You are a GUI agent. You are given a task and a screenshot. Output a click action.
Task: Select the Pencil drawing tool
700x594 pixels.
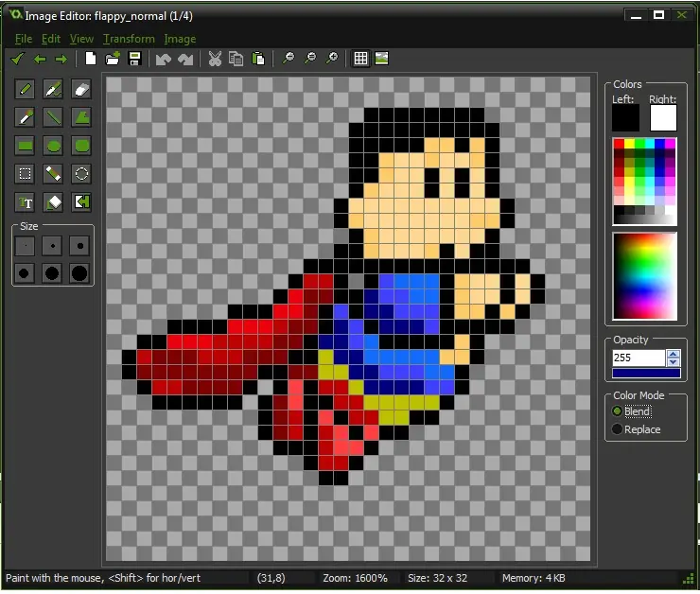tap(25, 89)
